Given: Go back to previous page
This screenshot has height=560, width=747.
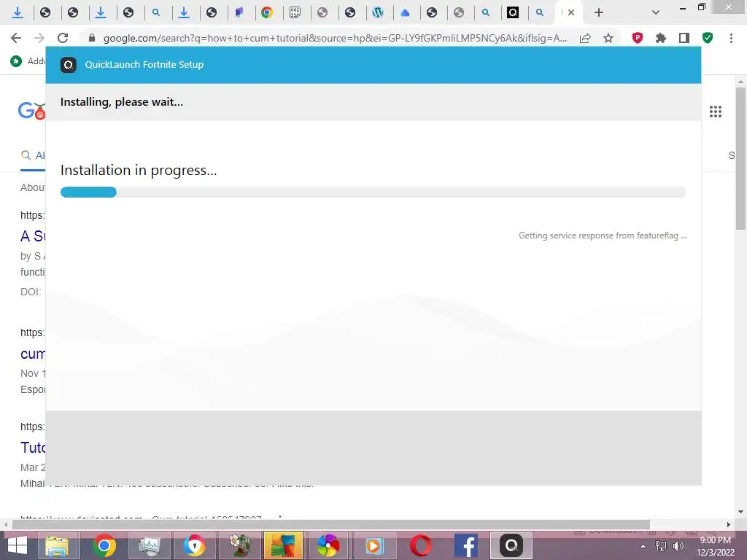Looking at the screenshot, I should [16, 38].
